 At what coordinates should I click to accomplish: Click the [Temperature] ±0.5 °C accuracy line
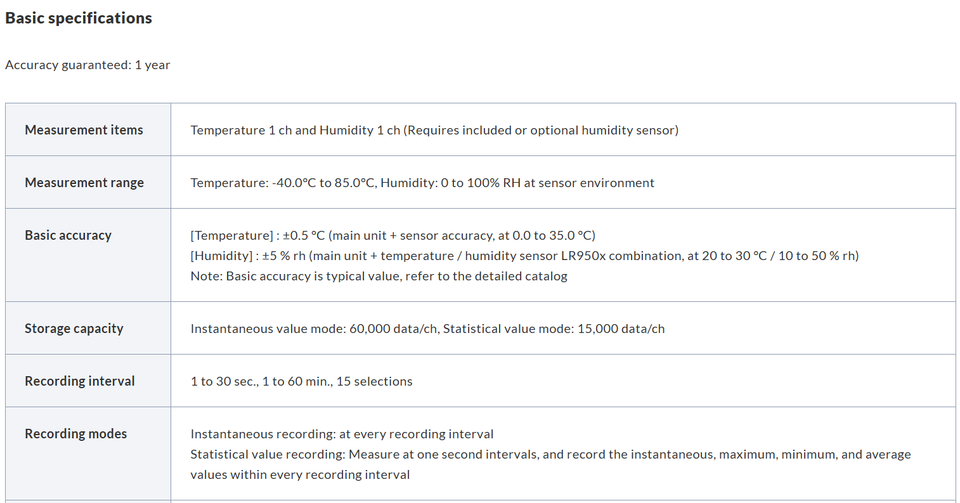click(393, 236)
